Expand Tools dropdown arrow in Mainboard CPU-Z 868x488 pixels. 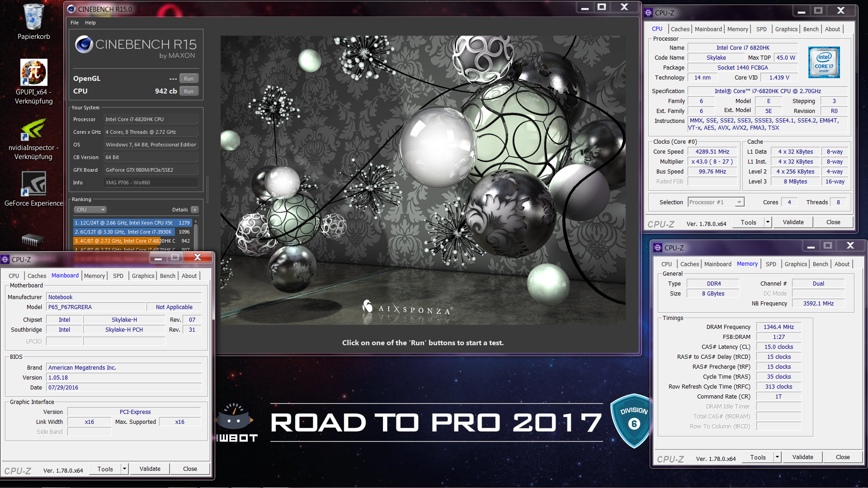[124, 469]
